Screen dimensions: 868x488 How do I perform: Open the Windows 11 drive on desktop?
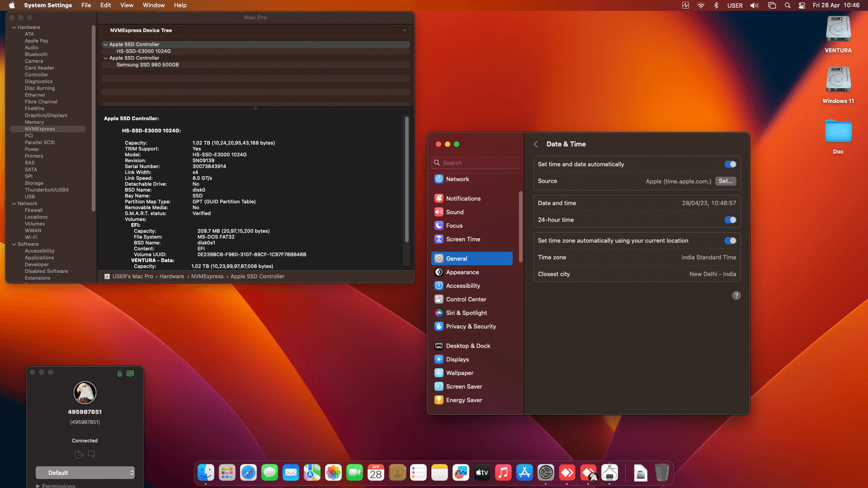tap(838, 85)
